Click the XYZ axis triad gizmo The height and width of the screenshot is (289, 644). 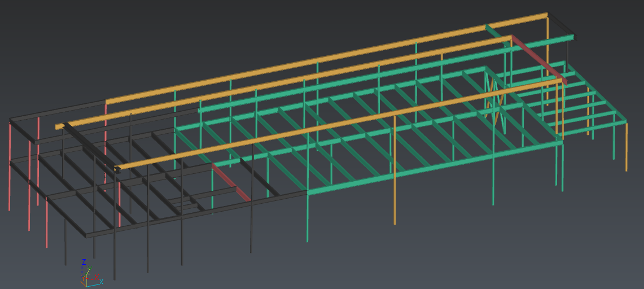(90, 275)
